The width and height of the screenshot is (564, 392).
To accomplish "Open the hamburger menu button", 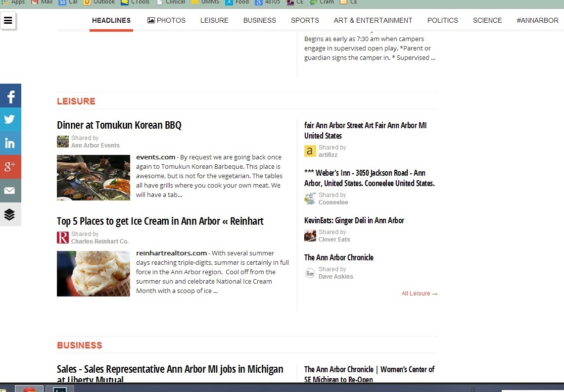I will (8, 21).
